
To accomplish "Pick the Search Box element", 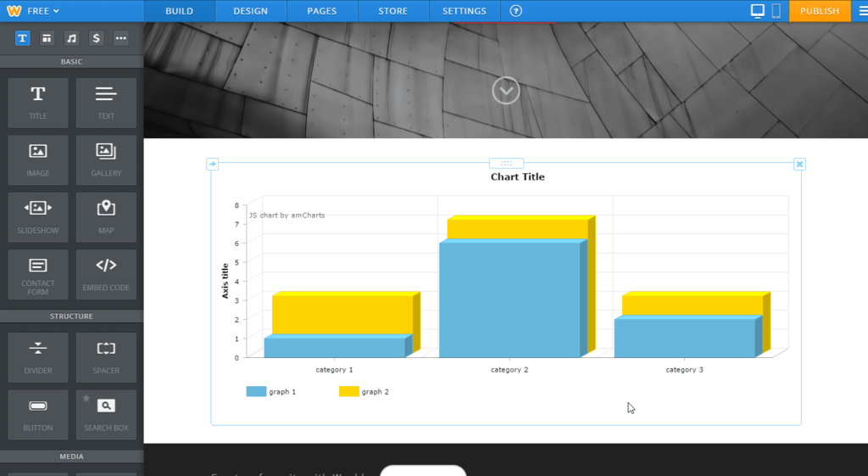I will (106, 415).
